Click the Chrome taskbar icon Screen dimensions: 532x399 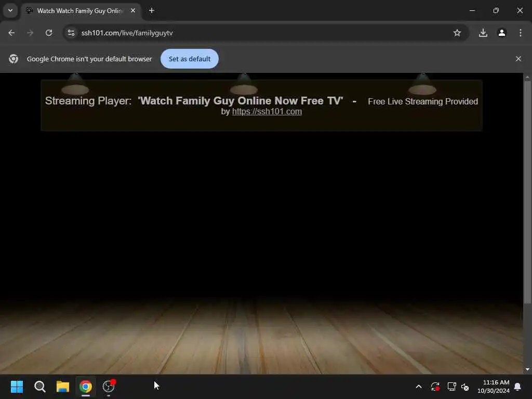click(x=86, y=387)
